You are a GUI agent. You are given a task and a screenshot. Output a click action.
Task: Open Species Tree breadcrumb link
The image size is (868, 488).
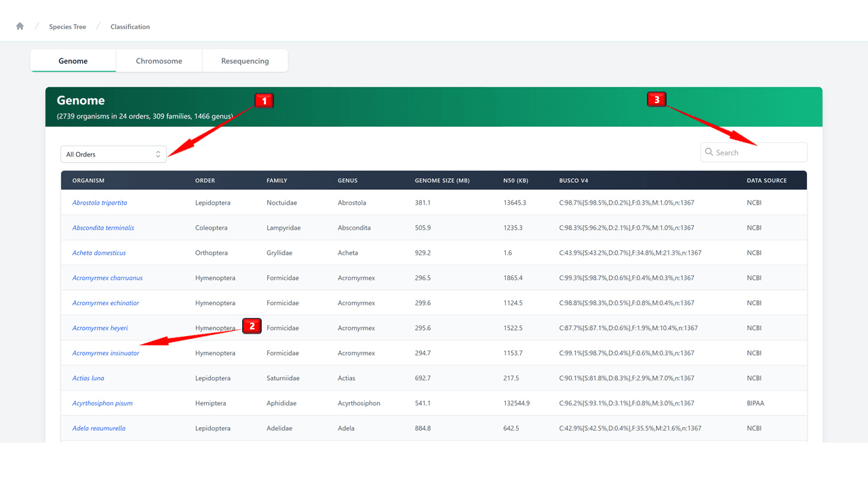click(67, 27)
